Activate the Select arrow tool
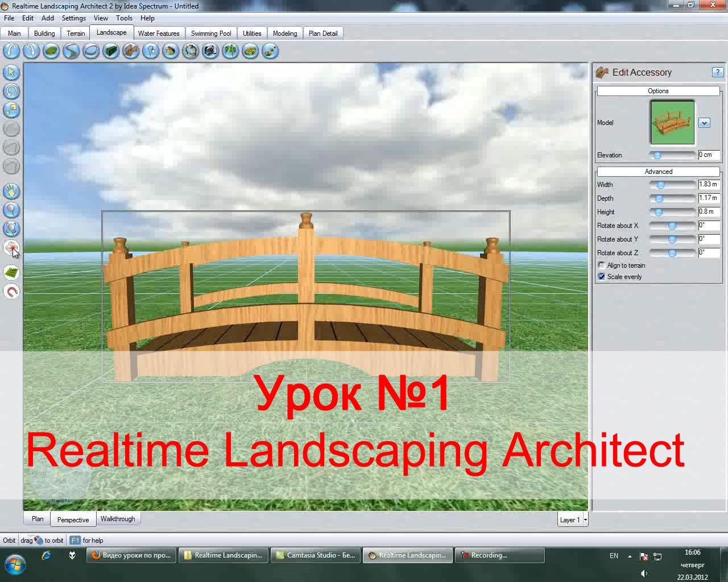 pyautogui.click(x=11, y=72)
